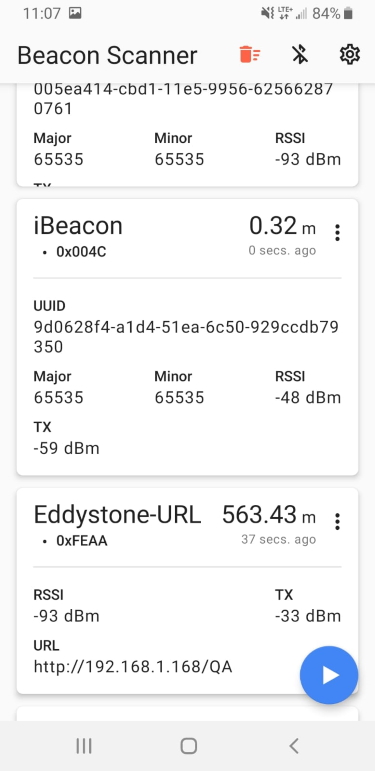Open Eddystone-URL card three-dot menu

337,522
